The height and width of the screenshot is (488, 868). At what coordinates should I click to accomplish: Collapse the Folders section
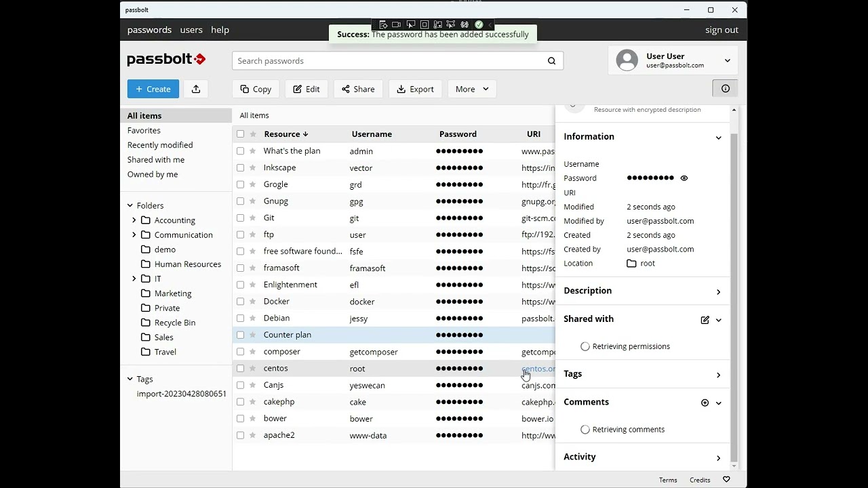coord(130,205)
